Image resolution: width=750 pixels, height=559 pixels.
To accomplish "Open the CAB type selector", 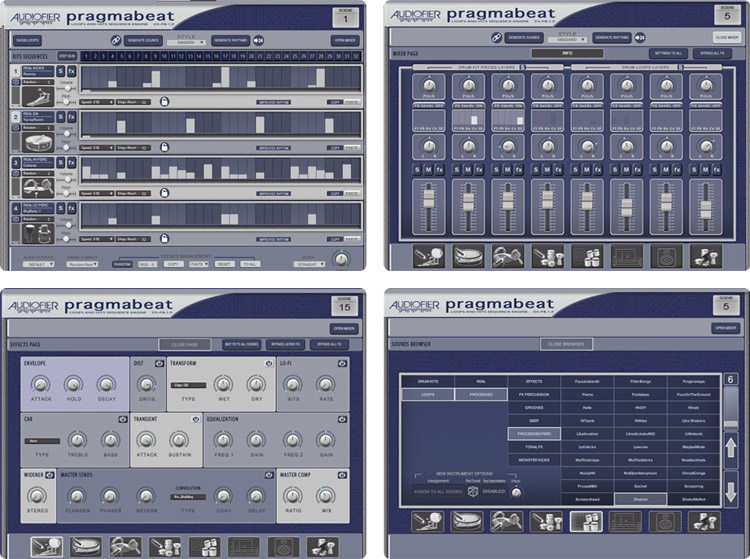I will point(42,441).
